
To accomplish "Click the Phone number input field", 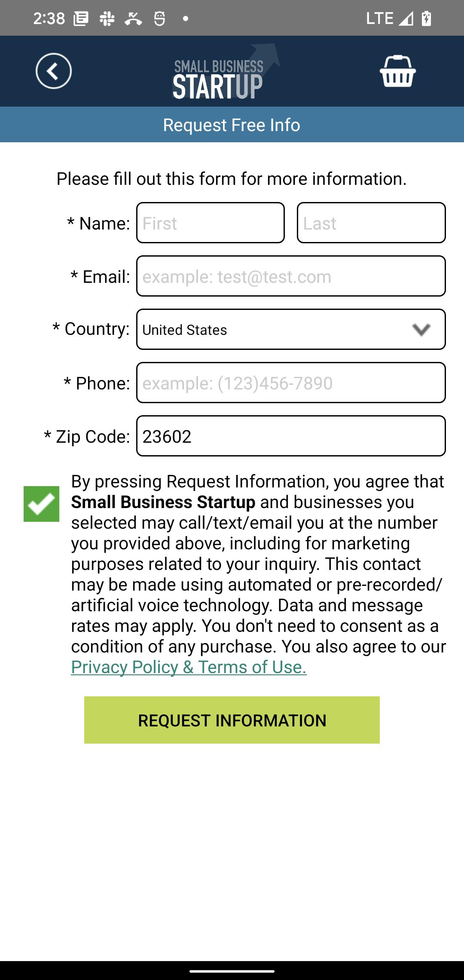I will [x=291, y=383].
